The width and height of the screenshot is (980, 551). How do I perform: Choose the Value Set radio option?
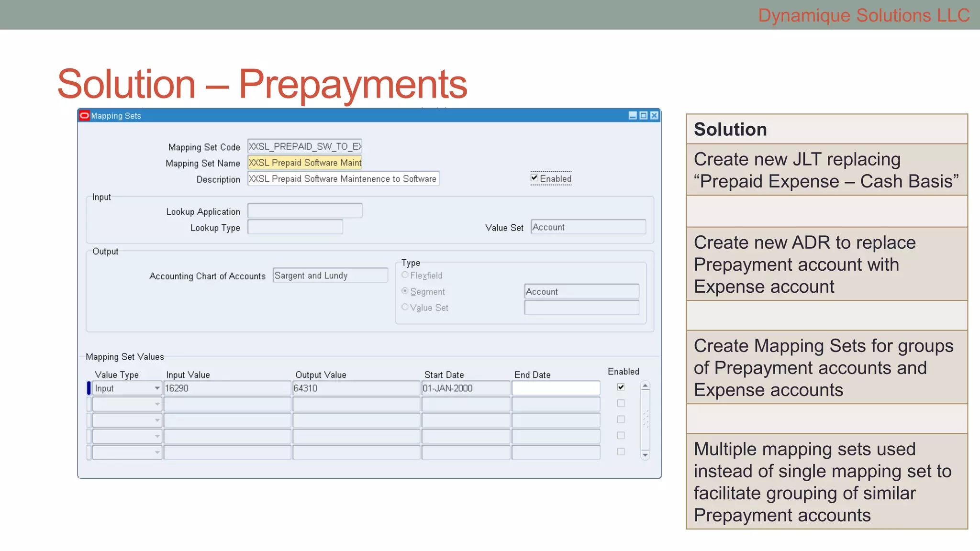[x=405, y=307]
